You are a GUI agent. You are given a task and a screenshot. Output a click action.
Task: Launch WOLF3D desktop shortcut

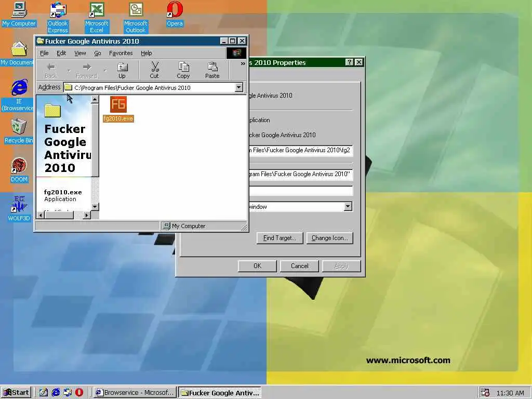pyautogui.click(x=19, y=209)
